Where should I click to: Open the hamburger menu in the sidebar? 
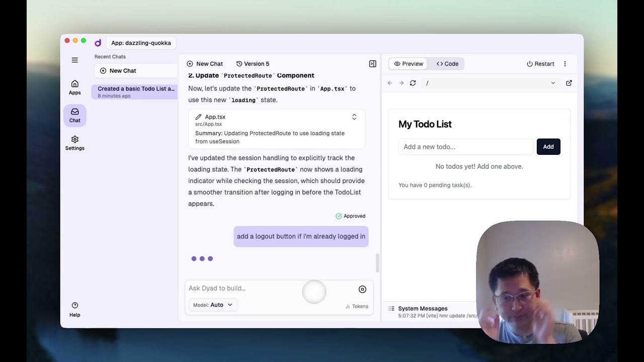74,60
